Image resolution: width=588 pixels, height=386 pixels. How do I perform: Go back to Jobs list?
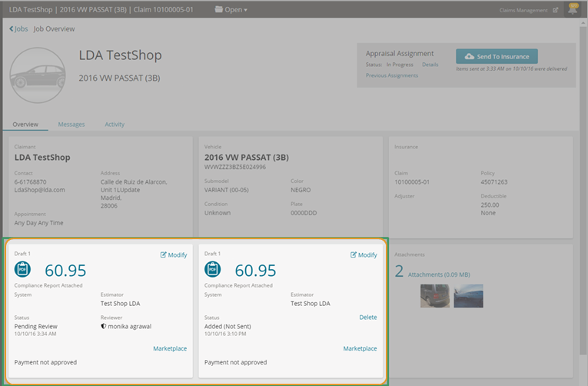click(18, 28)
